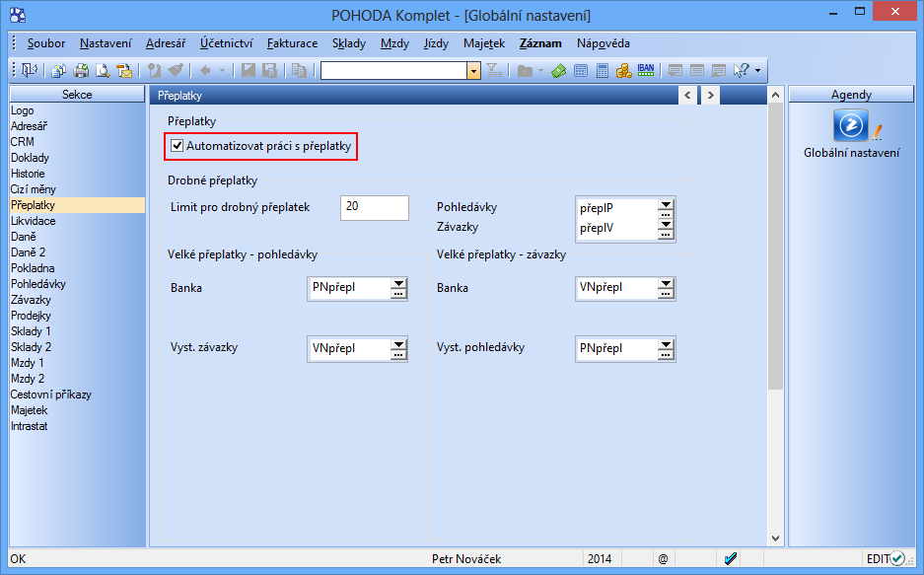Expand the small arrow next to the folder icon

[x=540, y=71]
